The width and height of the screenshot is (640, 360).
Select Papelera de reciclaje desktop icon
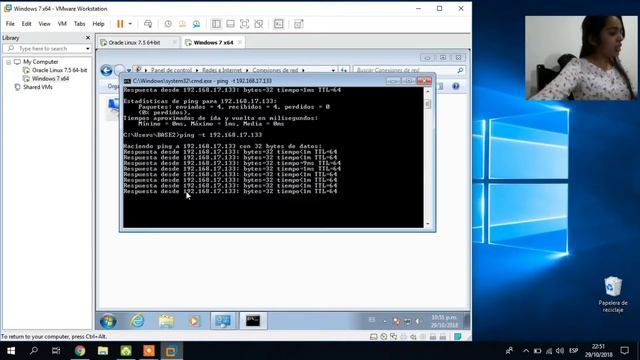click(613, 294)
